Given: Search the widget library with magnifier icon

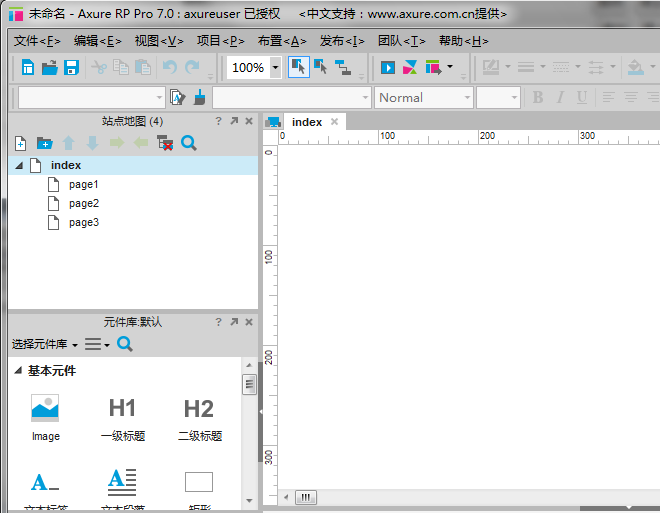Looking at the screenshot, I should coord(125,344).
